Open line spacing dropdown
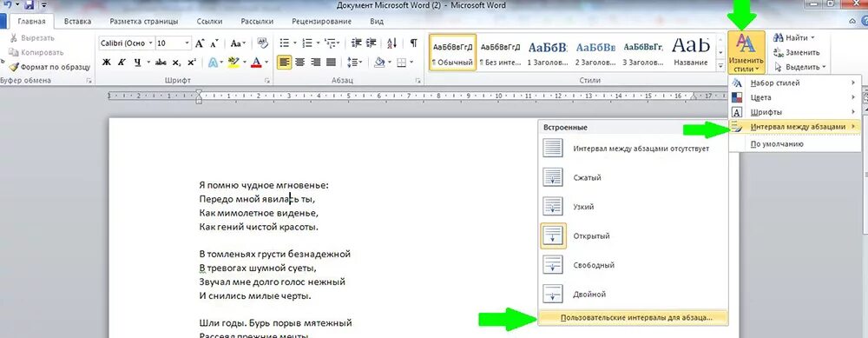 (354, 63)
